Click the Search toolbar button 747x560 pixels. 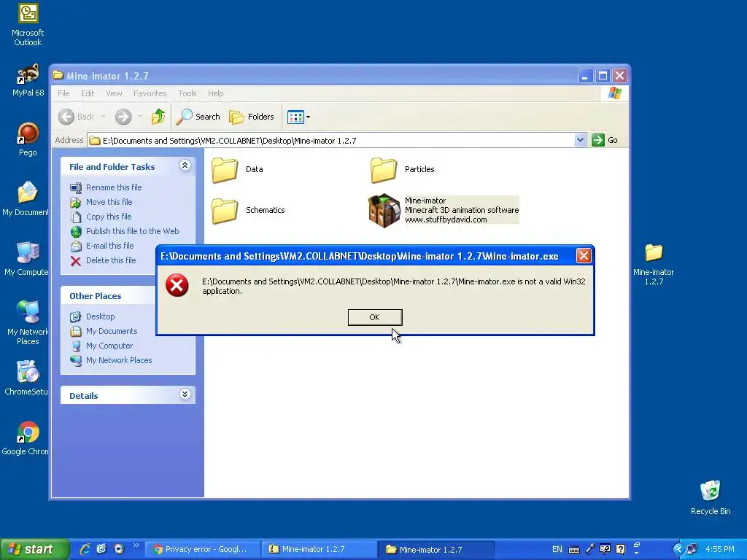pos(198,117)
